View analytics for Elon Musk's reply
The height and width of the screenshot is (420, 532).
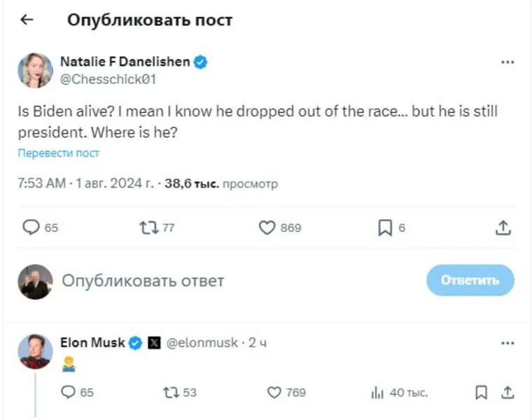point(377,393)
